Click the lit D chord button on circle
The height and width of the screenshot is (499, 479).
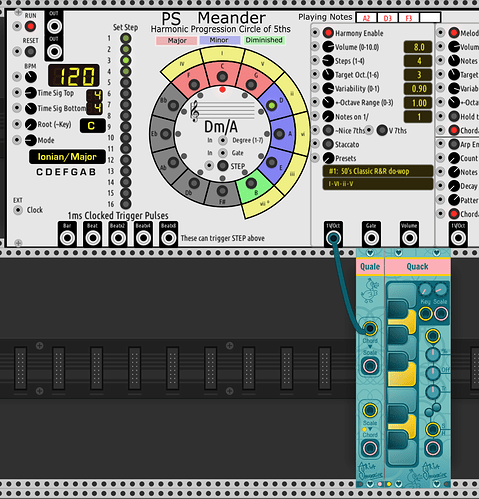pos(272,105)
